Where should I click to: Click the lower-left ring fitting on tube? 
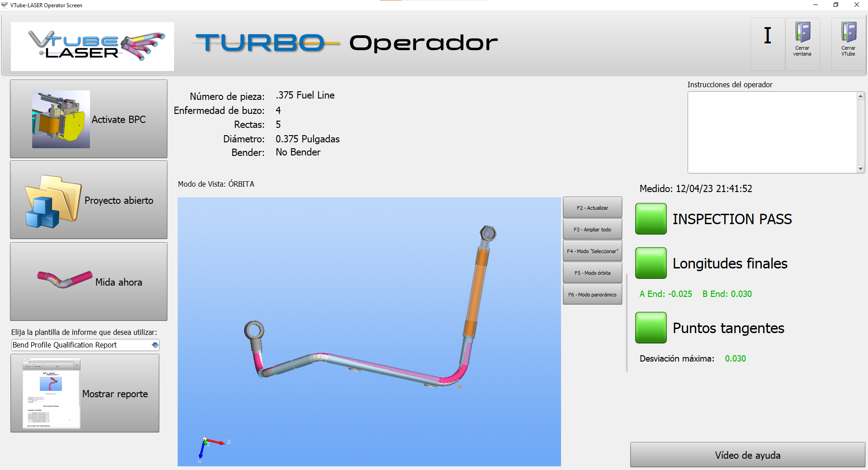pyautogui.click(x=254, y=330)
